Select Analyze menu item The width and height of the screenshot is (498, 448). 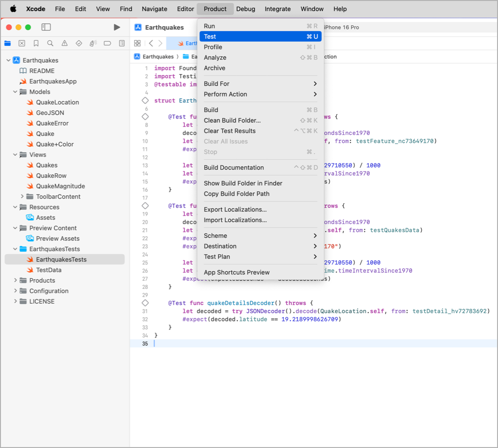pyautogui.click(x=260, y=58)
